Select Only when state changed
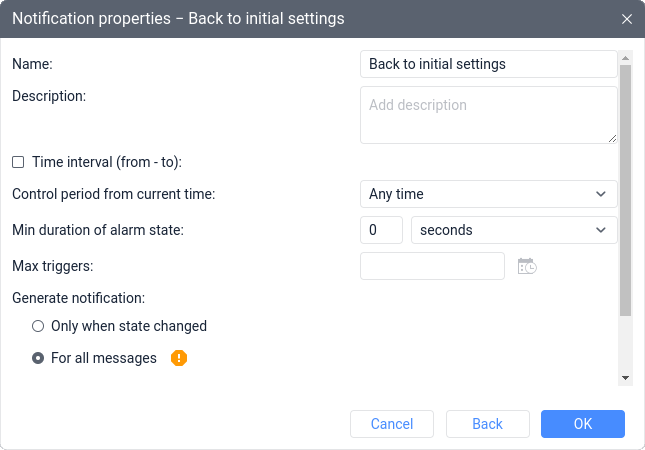 38,326
